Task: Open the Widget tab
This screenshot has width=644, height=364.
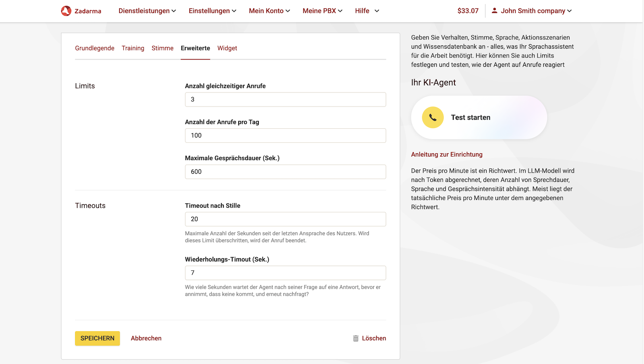Action: (x=227, y=48)
